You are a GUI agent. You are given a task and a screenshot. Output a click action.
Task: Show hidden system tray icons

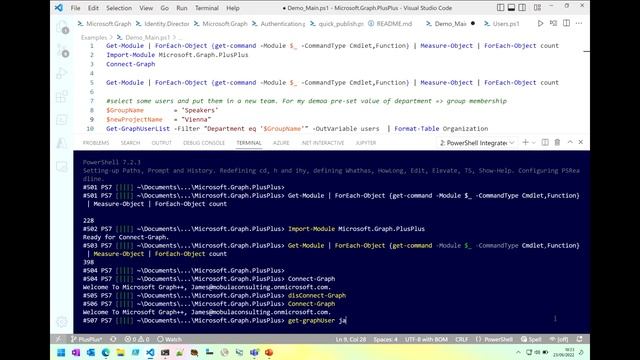pos(518,352)
